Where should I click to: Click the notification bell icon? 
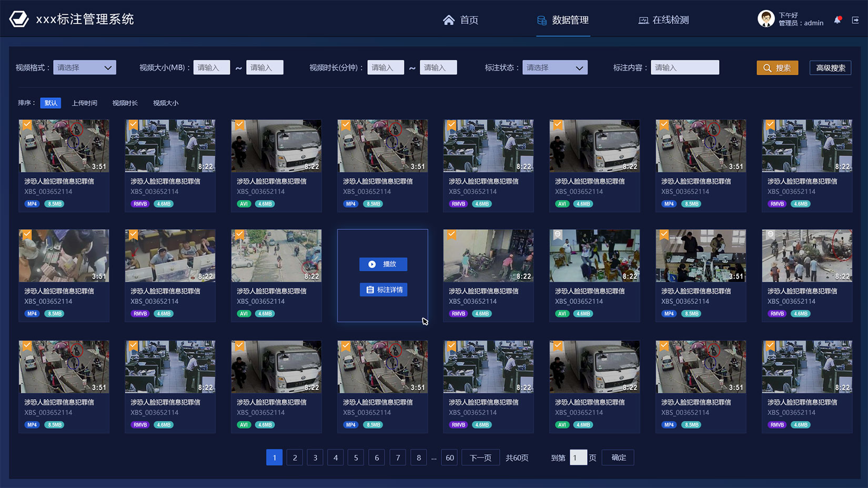click(837, 20)
